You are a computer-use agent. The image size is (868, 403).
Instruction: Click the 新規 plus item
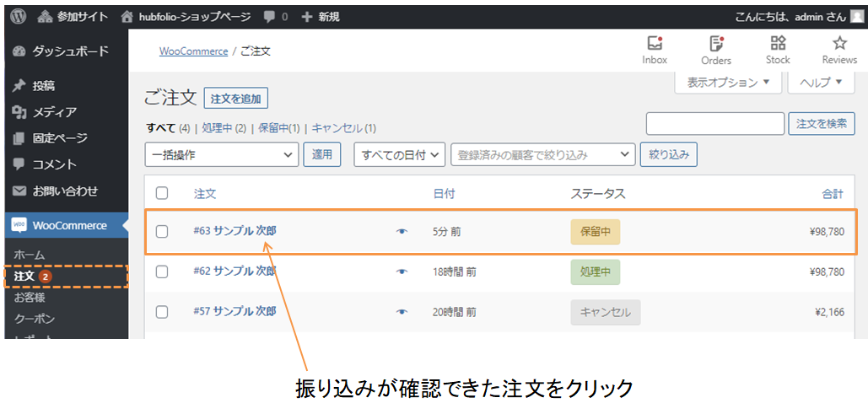[320, 17]
